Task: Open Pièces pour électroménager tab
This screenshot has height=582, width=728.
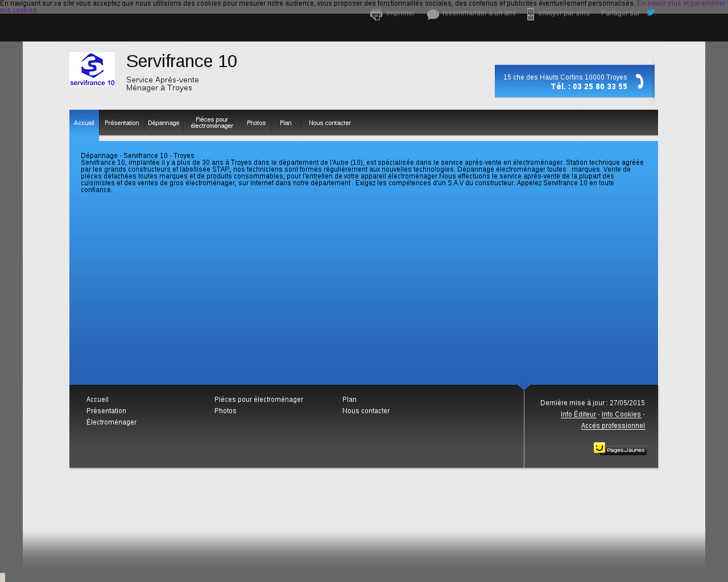Action: (212, 123)
